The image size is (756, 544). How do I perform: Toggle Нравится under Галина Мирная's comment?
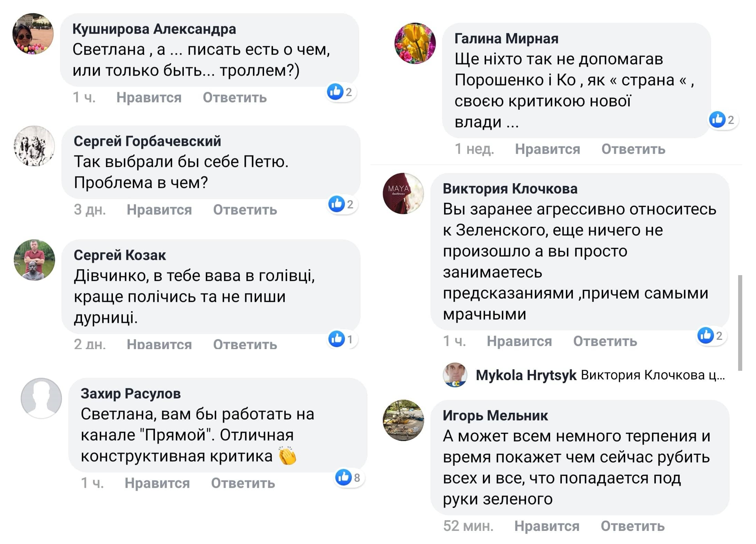547,149
